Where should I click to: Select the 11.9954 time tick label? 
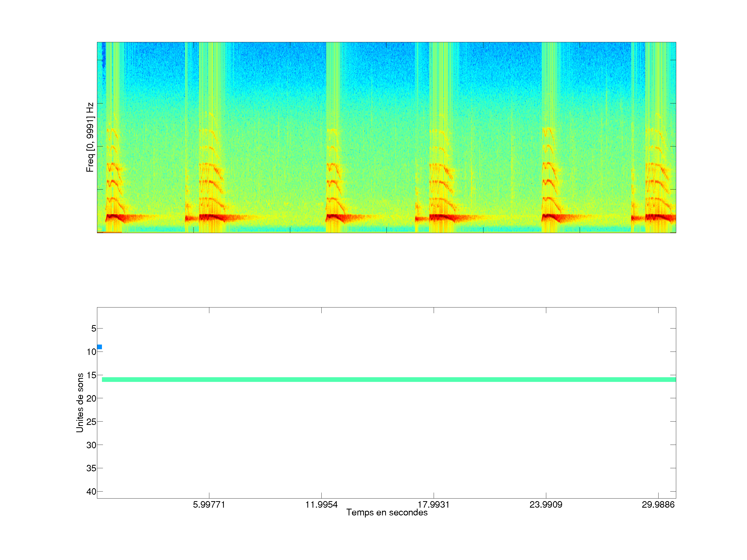coord(321,505)
